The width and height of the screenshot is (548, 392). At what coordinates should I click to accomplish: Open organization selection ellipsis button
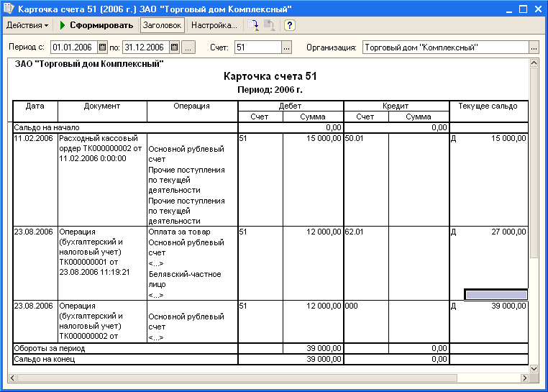534,47
